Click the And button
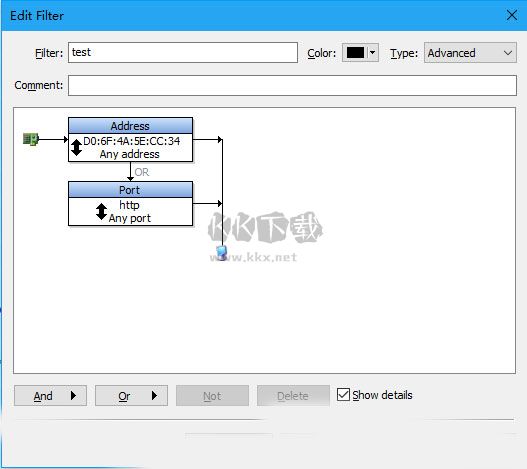Viewport: 527px width, 469px height. (x=50, y=396)
